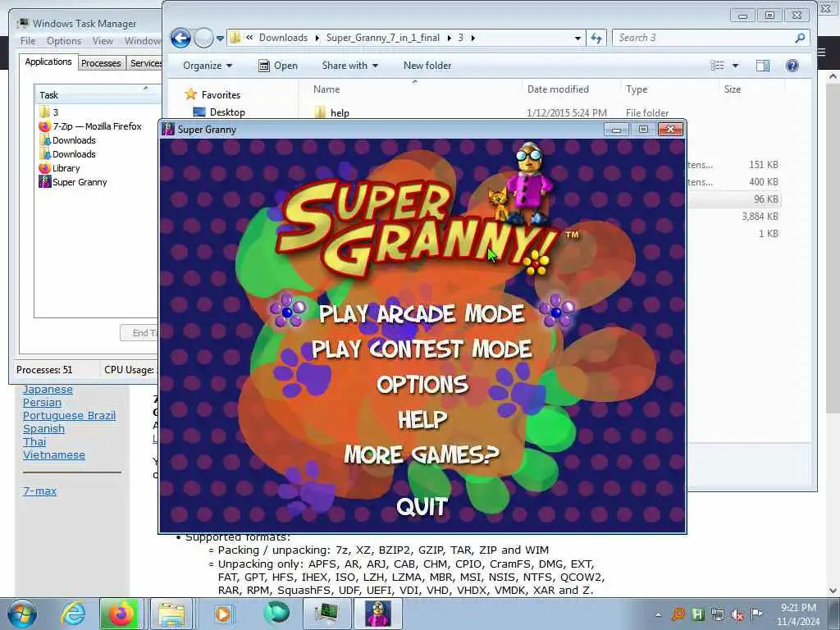The image size is (840, 630).
Task: Quit the Super Granny game
Action: click(x=422, y=507)
